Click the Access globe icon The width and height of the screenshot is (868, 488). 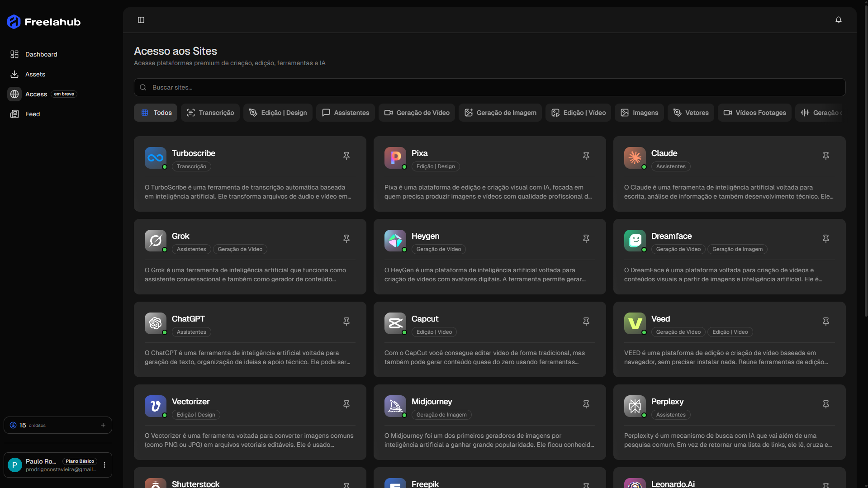pyautogui.click(x=14, y=94)
